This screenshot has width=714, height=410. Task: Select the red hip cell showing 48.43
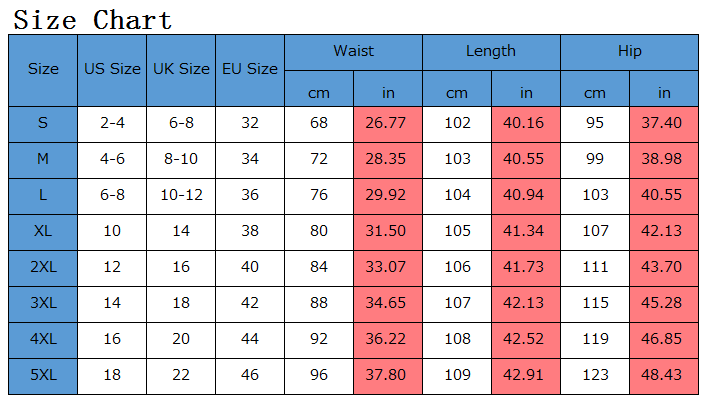point(664,375)
